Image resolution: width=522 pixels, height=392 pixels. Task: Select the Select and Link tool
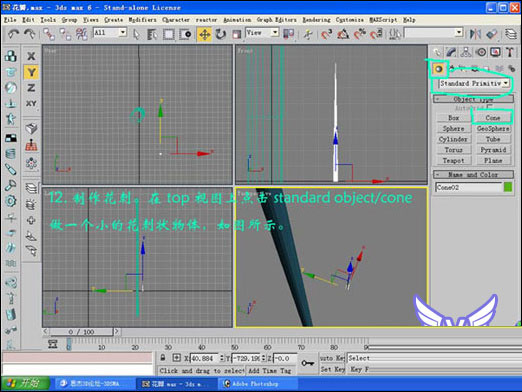[x=49, y=34]
